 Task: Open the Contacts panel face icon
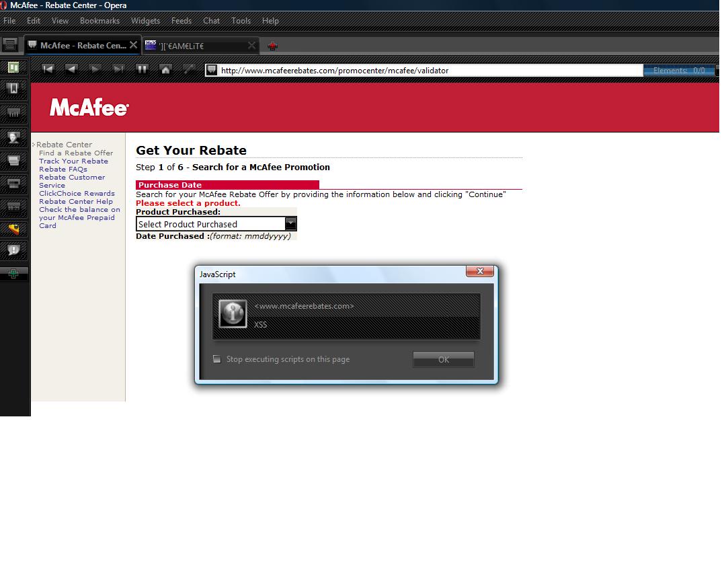click(13, 137)
